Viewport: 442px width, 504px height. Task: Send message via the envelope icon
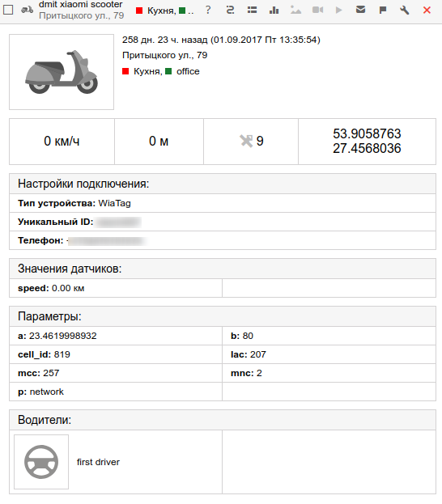[x=360, y=10]
